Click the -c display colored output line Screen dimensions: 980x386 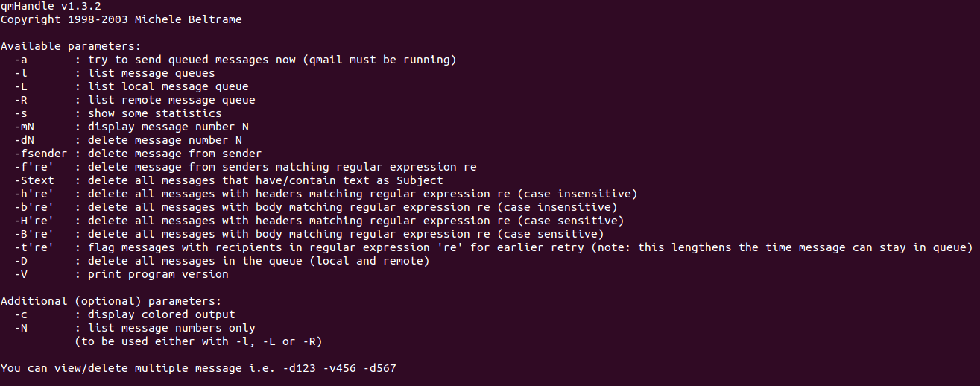coord(124,314)
